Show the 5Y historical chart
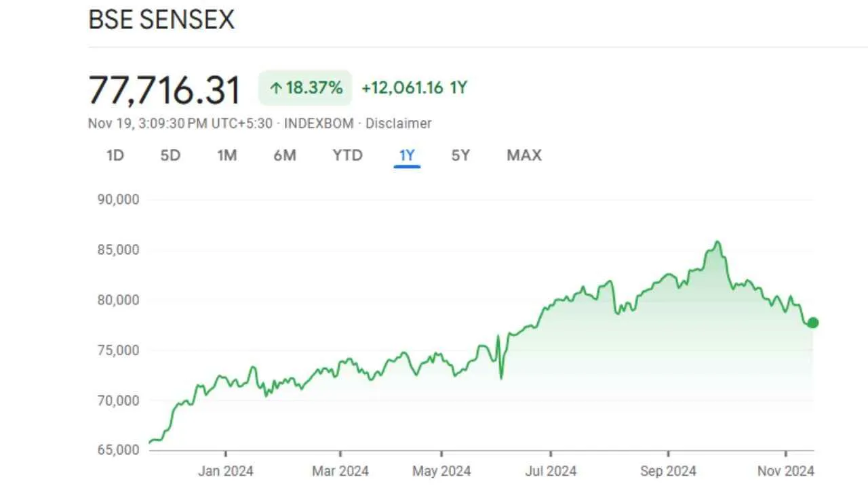This screenshot has height=488, width=868. point(460,155)
